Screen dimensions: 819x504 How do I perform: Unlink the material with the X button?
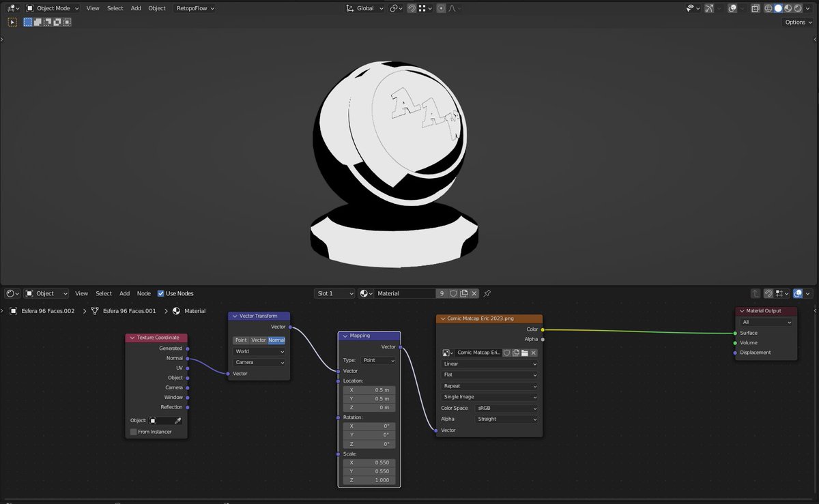coord(474,293)
